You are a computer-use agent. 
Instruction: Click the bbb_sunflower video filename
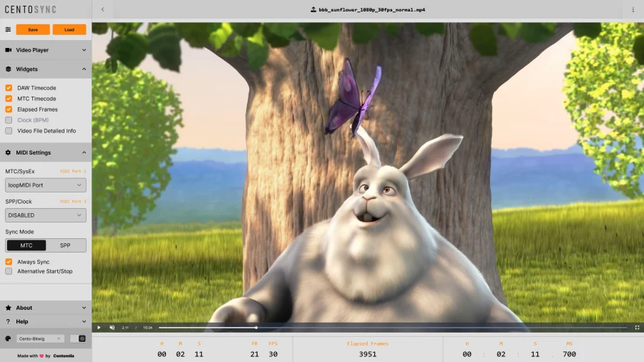tap(371, 9)
